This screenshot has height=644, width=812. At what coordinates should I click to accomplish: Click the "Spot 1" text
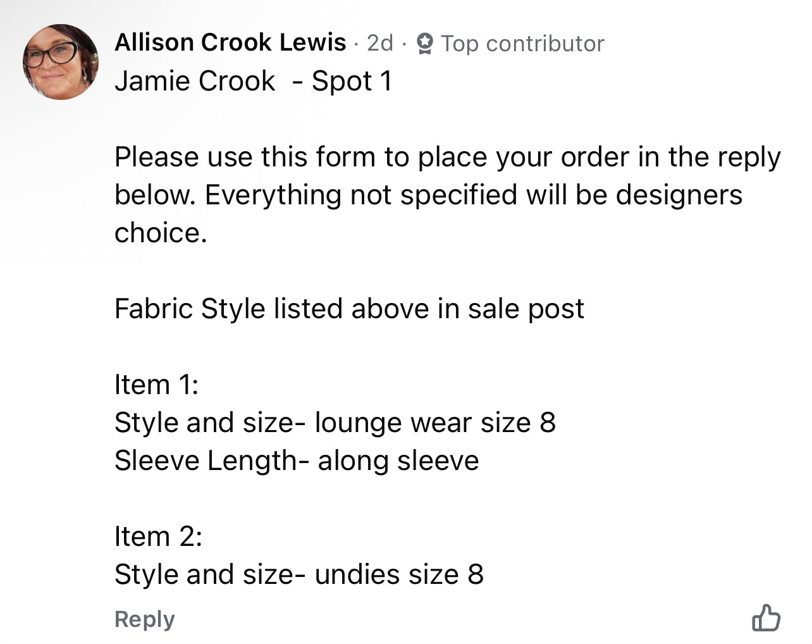(352, 81)
